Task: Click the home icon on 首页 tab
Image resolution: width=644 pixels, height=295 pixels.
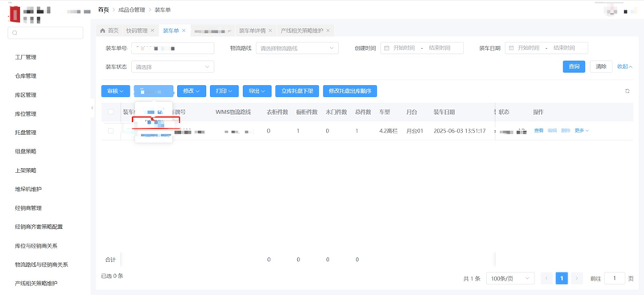Action: click(x=103, y=31)
